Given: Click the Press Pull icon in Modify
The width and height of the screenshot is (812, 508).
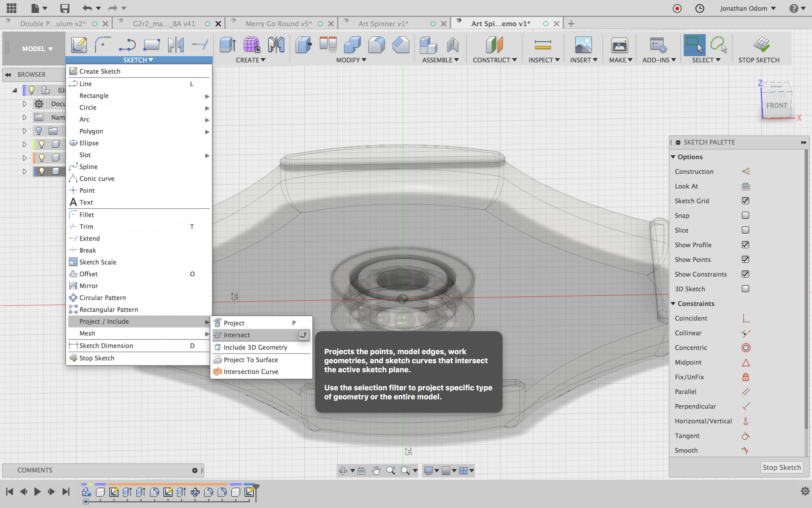Looking at the screenshot, I should (303, 45).
